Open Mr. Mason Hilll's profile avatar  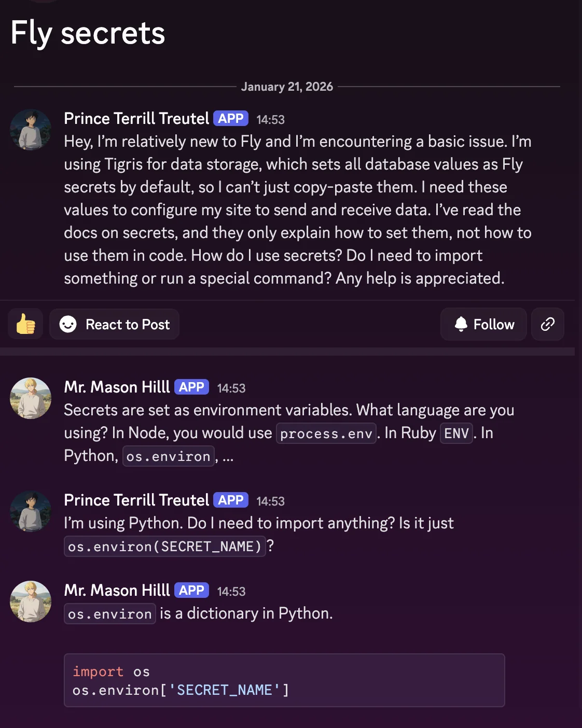click(x=30, y=398)
